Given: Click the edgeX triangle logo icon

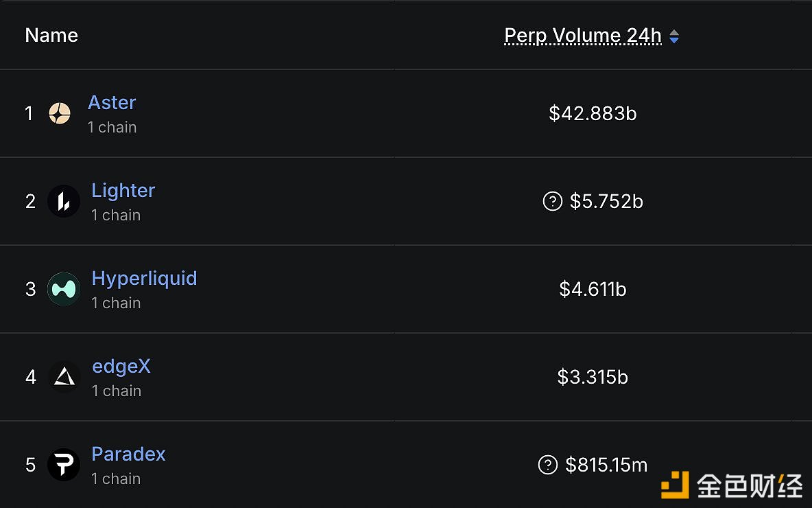Looking at the screenshot, I should pyautogui.click(x=64, y=377).
